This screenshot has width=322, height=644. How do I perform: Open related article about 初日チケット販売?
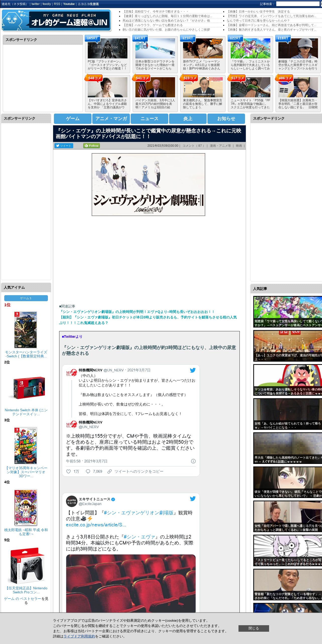pos(148,320)
